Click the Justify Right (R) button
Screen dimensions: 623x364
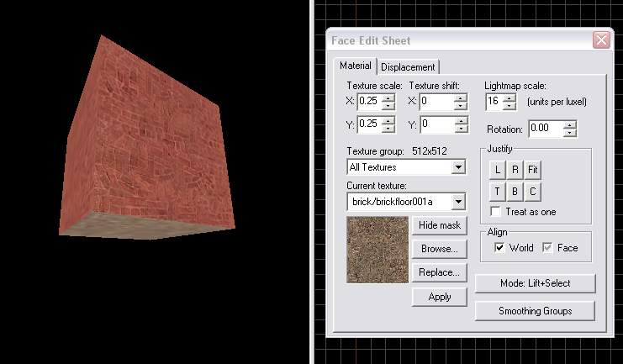click(x=515, y=170)
